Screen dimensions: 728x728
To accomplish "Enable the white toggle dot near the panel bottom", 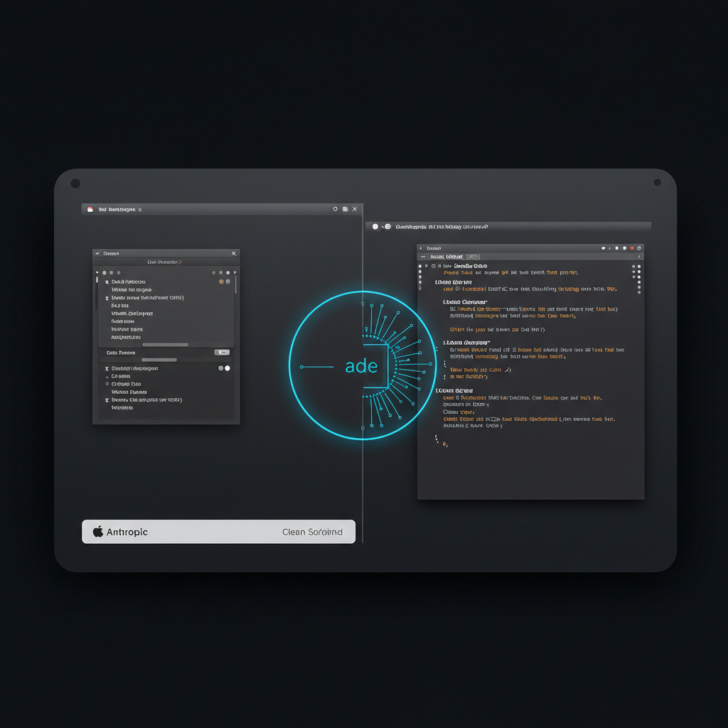I will click(227, 368).
